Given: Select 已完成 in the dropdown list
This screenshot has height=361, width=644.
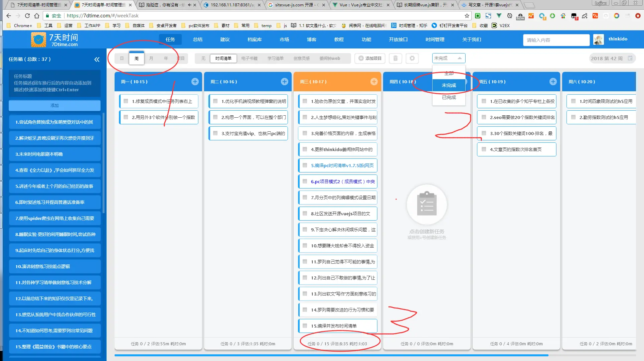Looking at the screenshot, I should (449, 97).
